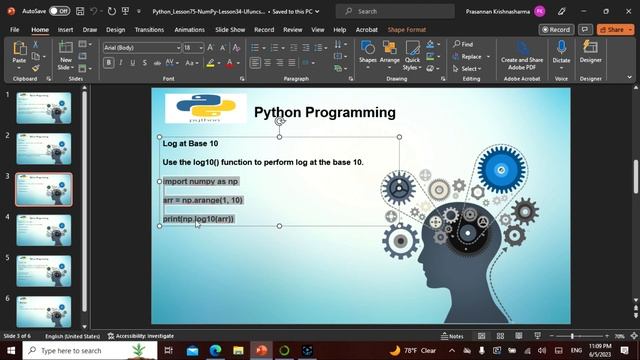The image size is (640, 360).
Task: Select slide 1 thumbnail
Action: coord(44,108)
